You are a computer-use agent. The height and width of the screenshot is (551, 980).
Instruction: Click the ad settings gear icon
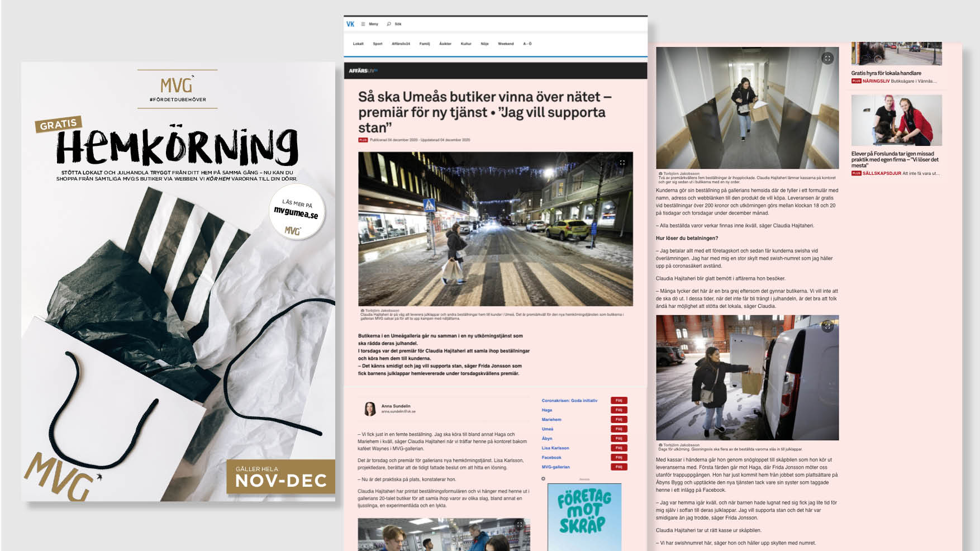click(x=543, y=479)
